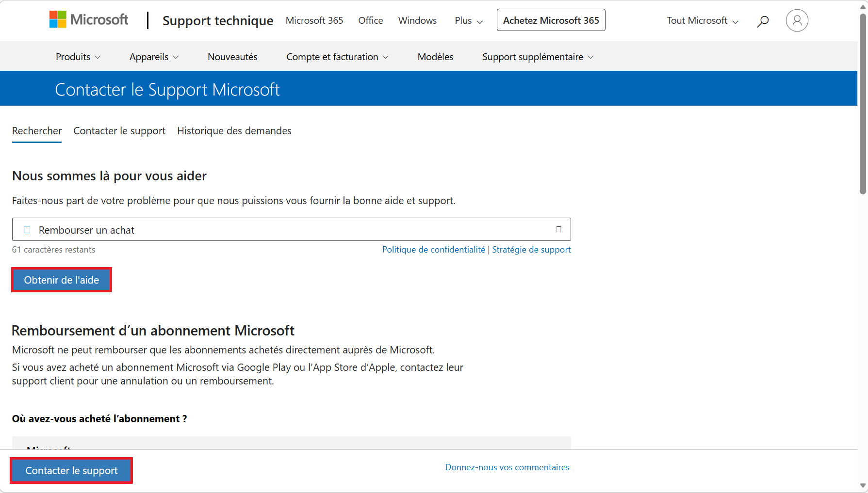Image resolution: width=868 pixels, height=493 pixels.
Task: Click the "Contacter le Support Microsoft" banner title
Action: tap(167, 90)
